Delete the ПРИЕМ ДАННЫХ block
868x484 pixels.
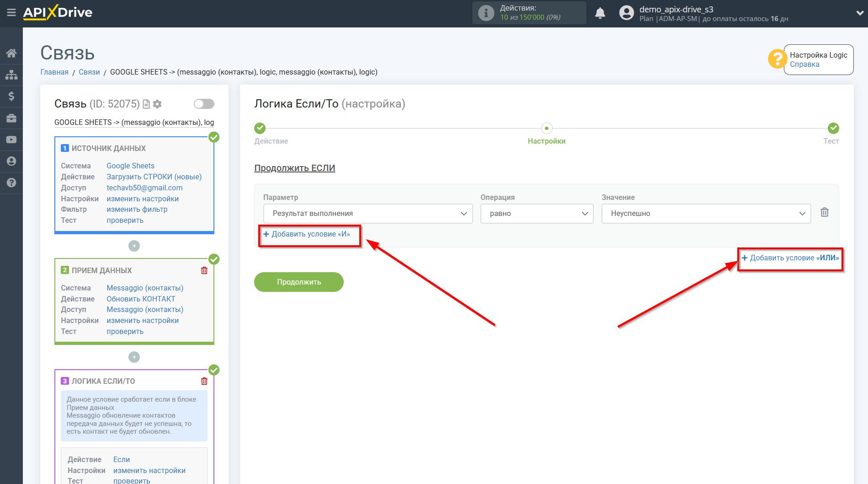[204, 270]
